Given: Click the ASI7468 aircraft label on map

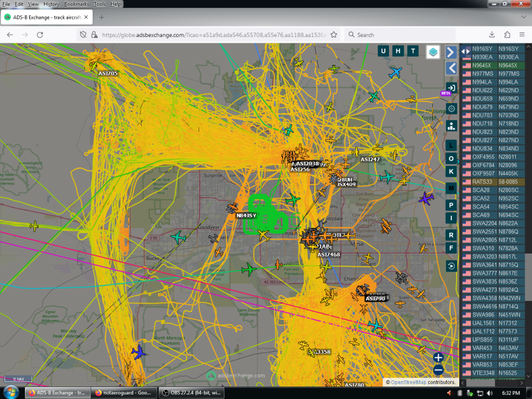Looking at the screenshot, I should (328, 255).
